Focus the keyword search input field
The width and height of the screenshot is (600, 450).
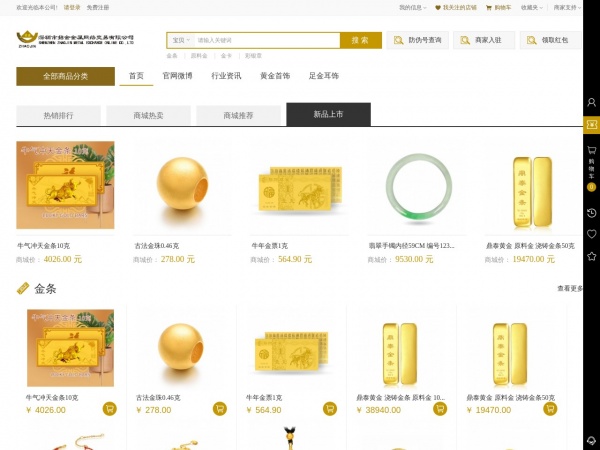(267, 40)
